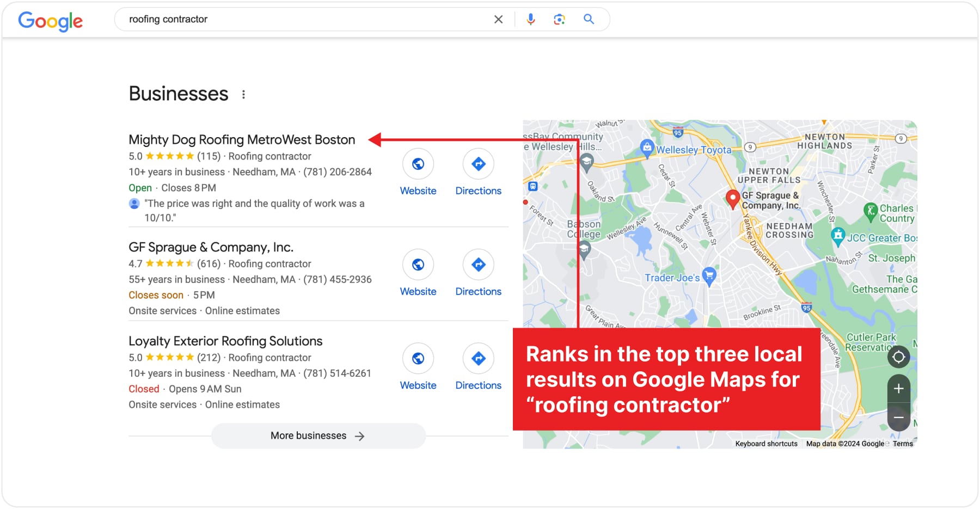Click Babson College marker on map
Image resolution: width=980 pixels, height=509 pixels.
point(584,250)
